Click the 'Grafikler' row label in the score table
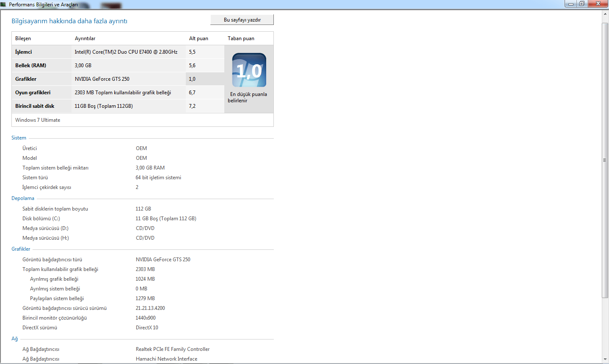Viewport: 609px width, 364px height. (x=26, y=79)
